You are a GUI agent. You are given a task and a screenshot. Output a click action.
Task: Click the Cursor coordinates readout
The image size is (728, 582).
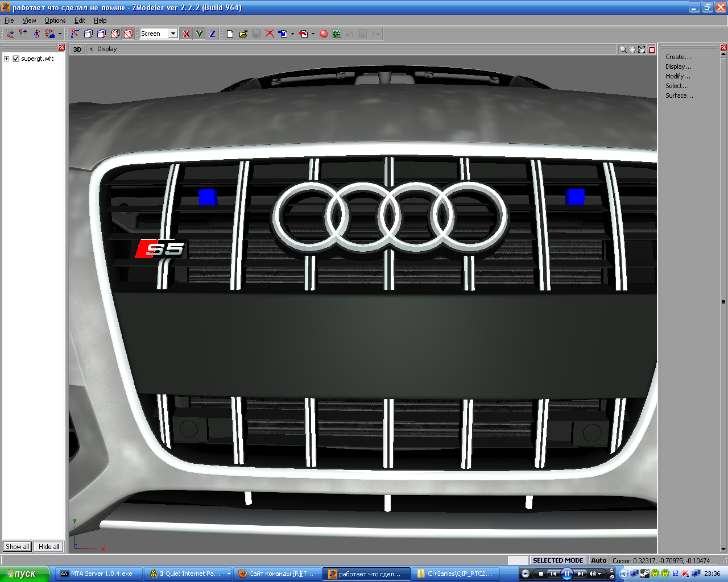(661, 560)
